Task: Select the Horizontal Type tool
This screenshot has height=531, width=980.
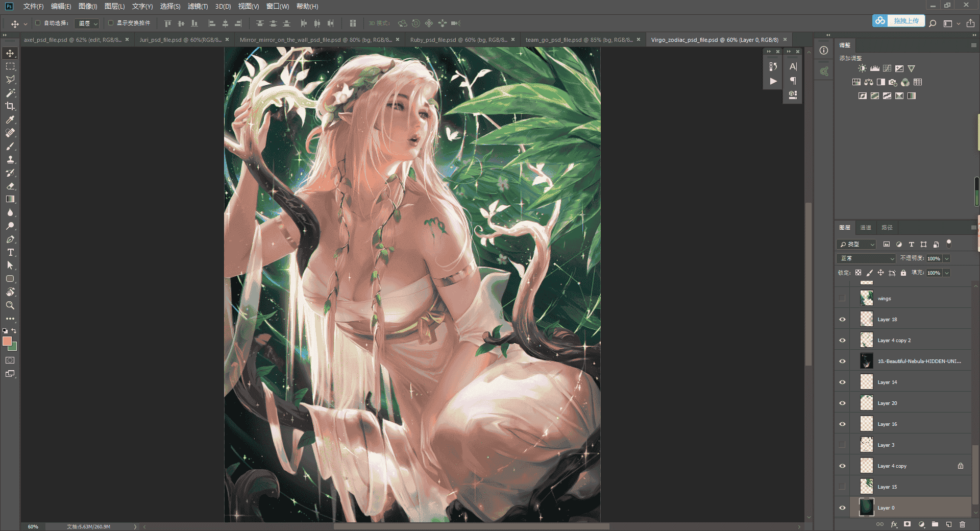Action: (x=10, y=252)
